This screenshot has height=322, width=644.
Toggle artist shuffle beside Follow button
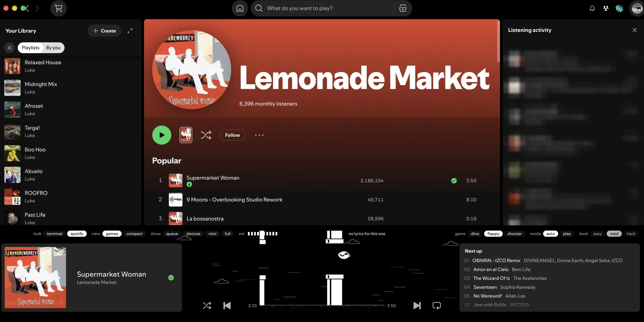[x=206, y=135]
